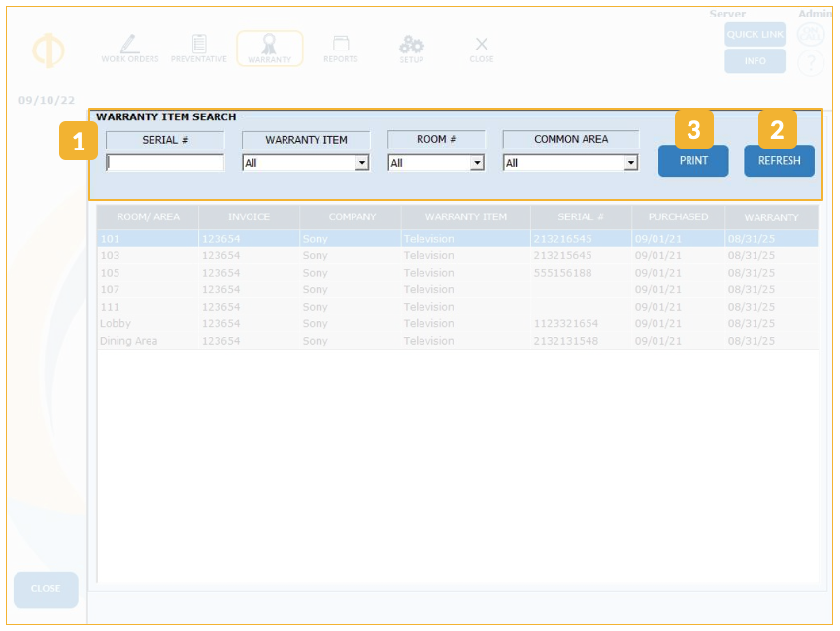Open the Preventative checklist icon
The width and height of the screenshot is (840, 631).
[199, 46]
